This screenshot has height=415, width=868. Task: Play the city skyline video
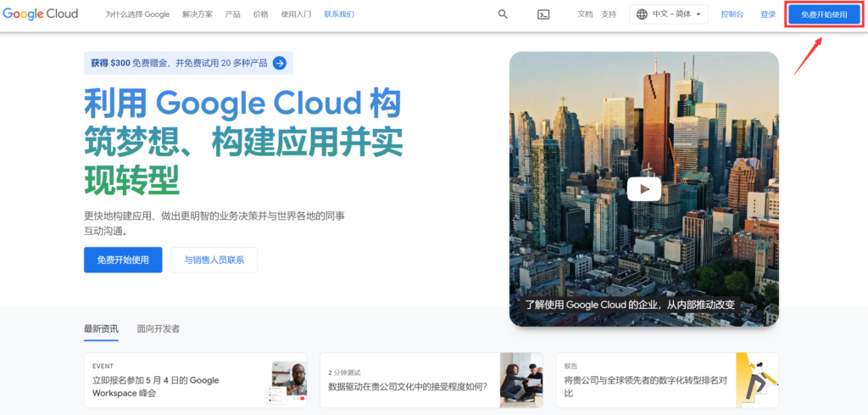pos(644,189)
